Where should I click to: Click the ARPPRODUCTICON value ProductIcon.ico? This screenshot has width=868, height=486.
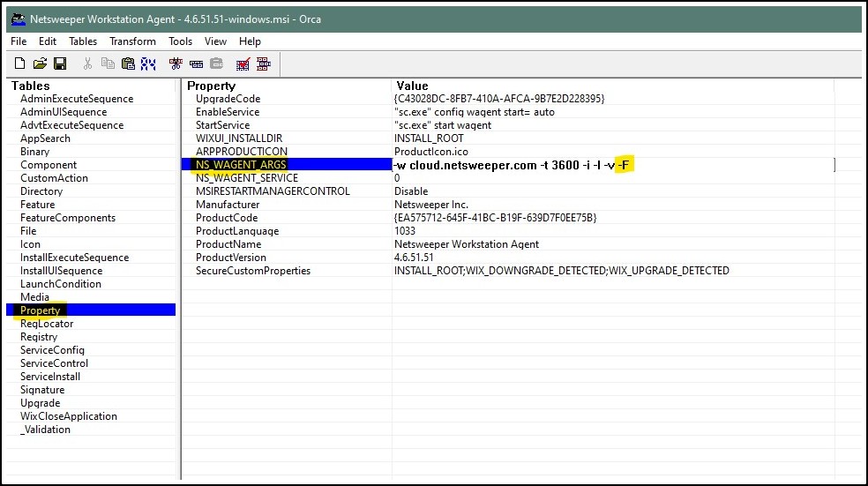(431, 152)
